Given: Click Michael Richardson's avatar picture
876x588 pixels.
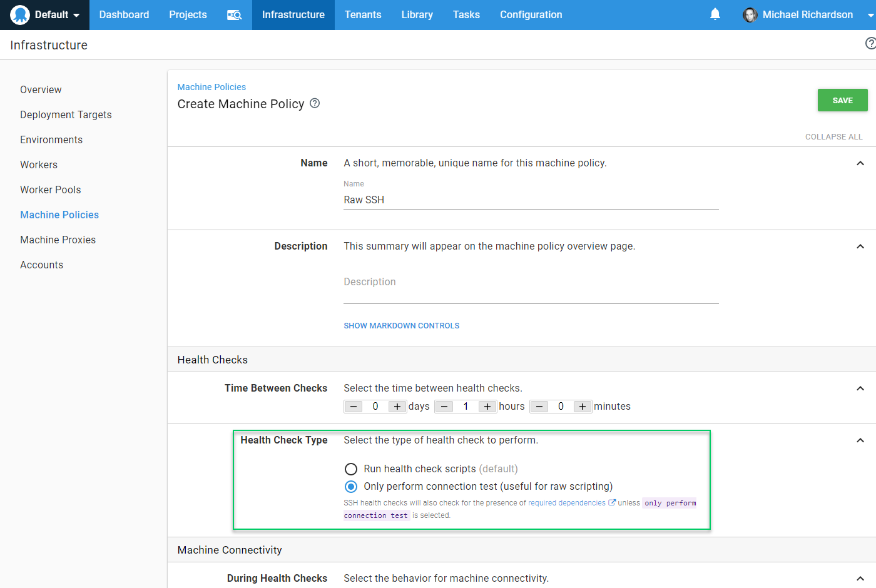Looking at the screenshot, I should coord(750,15).
